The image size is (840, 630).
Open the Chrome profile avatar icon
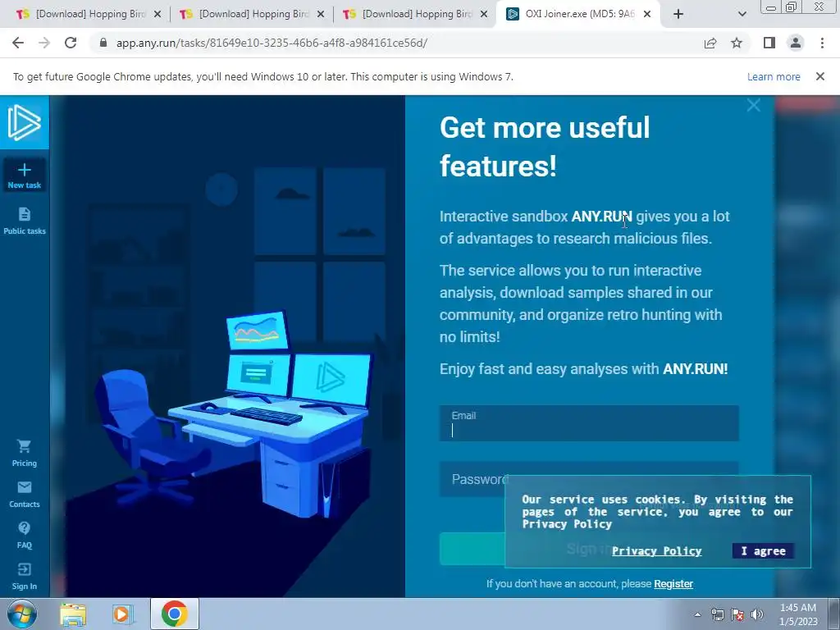click(796, 43)
